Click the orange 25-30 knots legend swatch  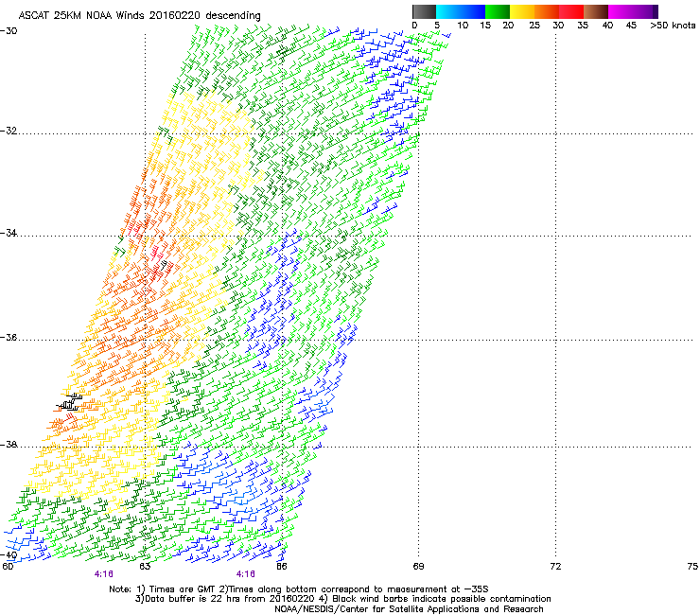point(547,11)
